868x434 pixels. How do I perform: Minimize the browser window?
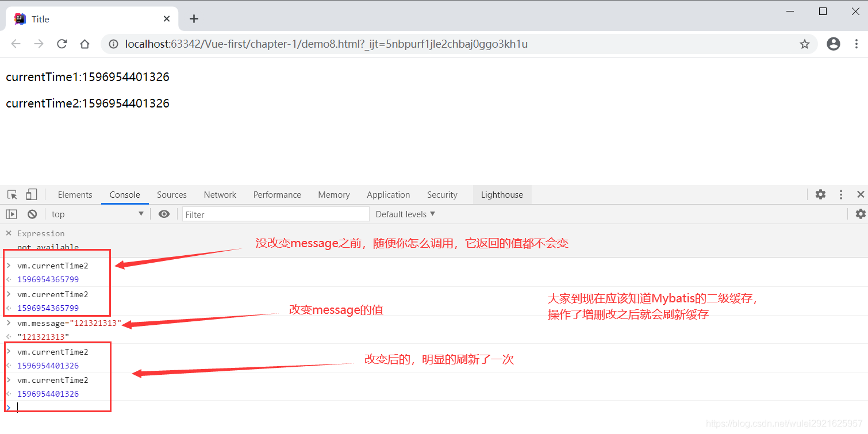[791, 11]
